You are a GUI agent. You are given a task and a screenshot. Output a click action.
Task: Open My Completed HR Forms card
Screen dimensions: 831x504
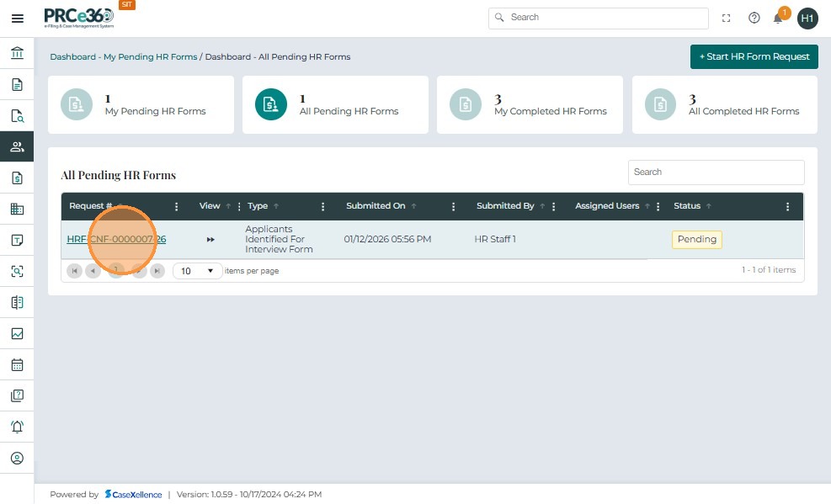coord(530,105)
